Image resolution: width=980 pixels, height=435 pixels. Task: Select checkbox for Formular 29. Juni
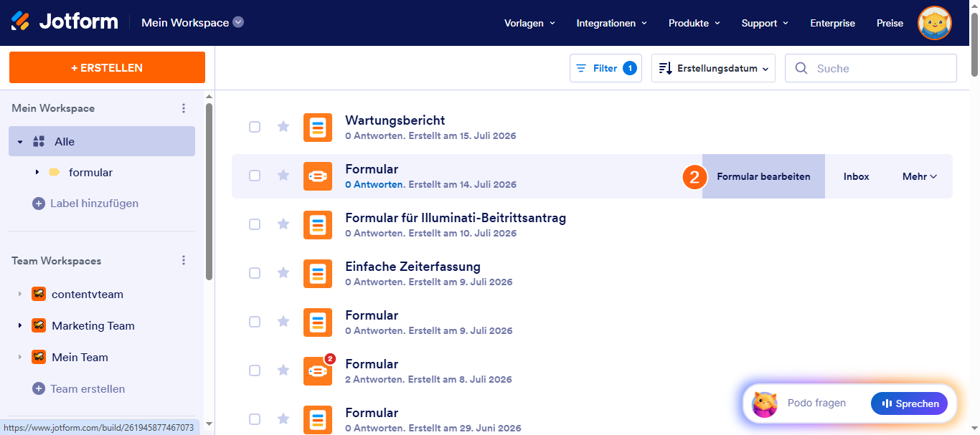255,419
